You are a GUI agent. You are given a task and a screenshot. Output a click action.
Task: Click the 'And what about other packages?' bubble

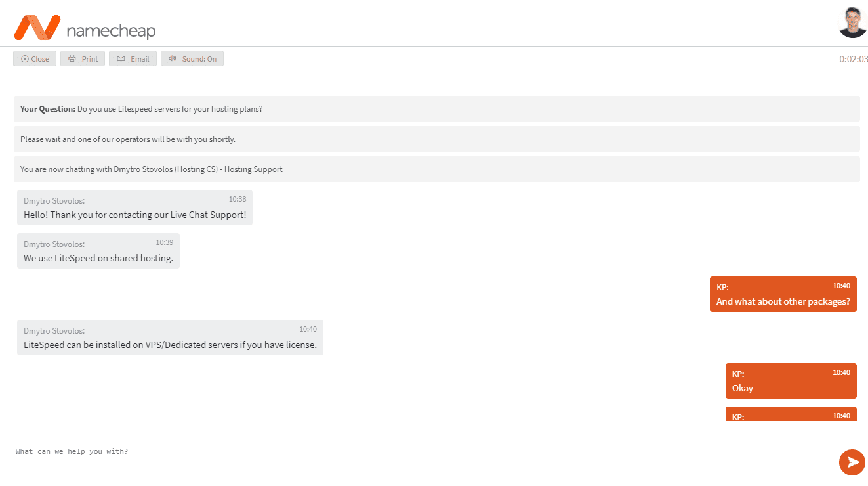click(x=783, y=294)
